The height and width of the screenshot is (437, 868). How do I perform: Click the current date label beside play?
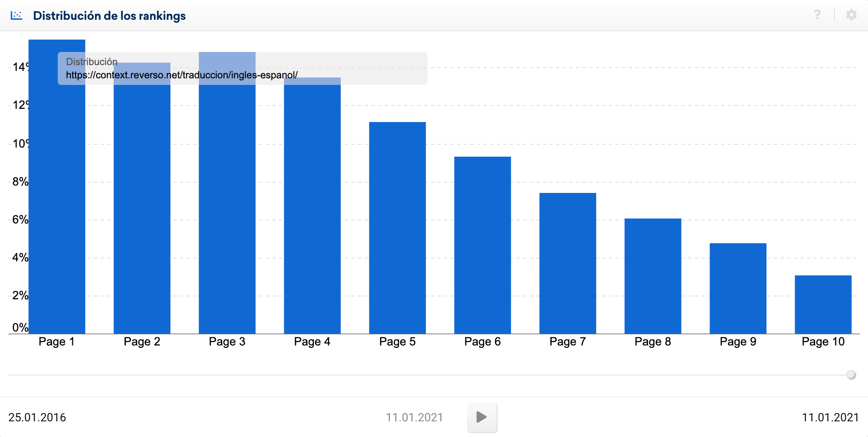pyautogui.click(x=414, y=417)
